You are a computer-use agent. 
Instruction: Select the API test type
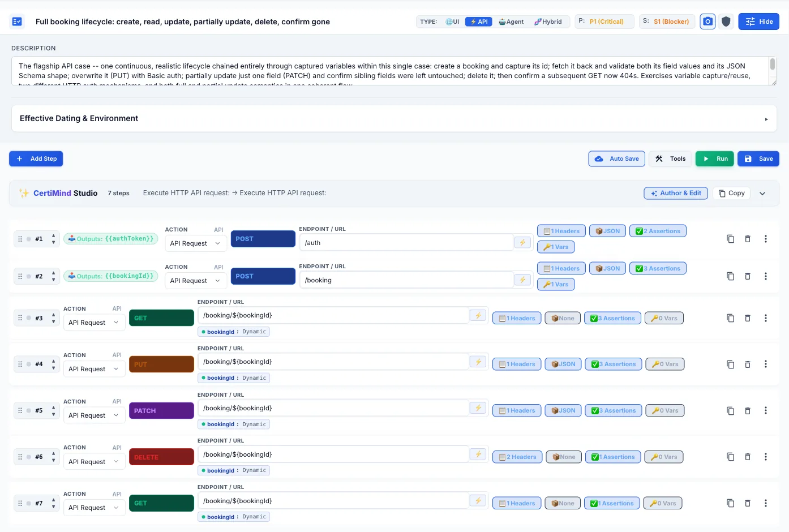point(478,22)
